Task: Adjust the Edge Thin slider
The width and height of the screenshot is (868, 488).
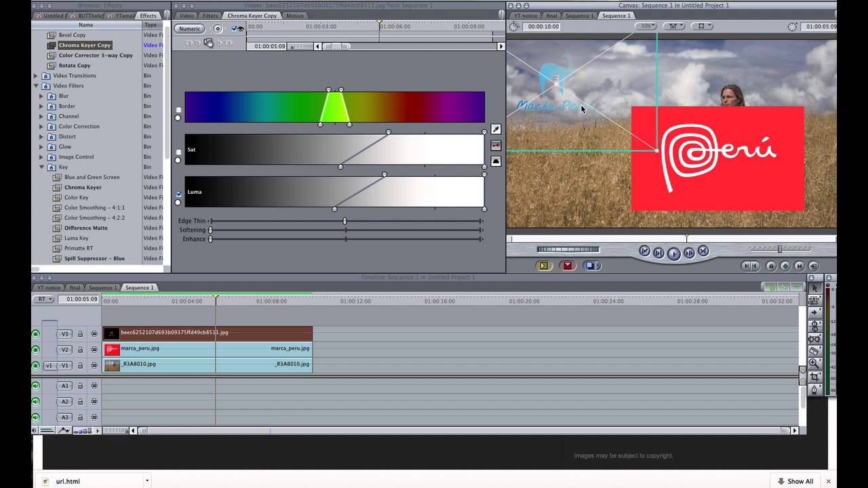Action: tap(346, 221)
